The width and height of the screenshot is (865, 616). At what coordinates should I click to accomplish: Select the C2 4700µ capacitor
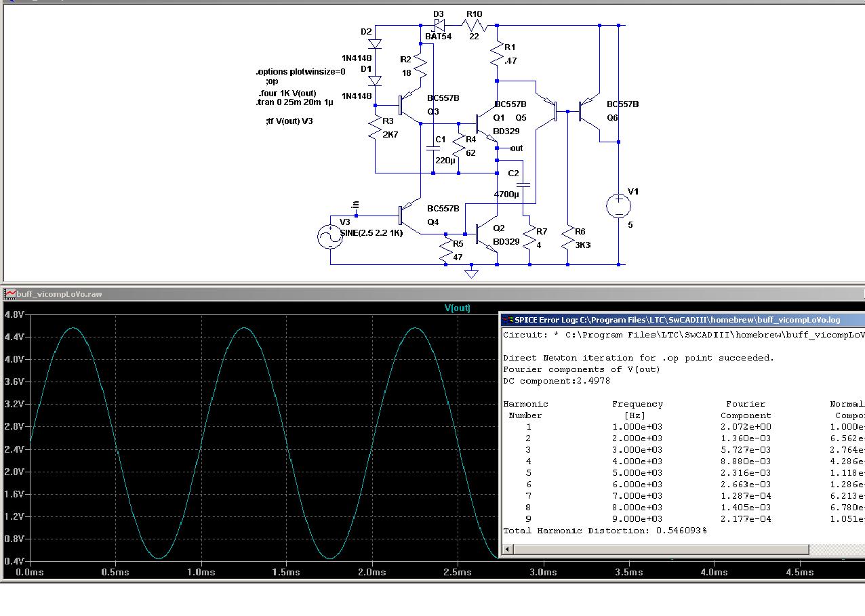[523, 184]
